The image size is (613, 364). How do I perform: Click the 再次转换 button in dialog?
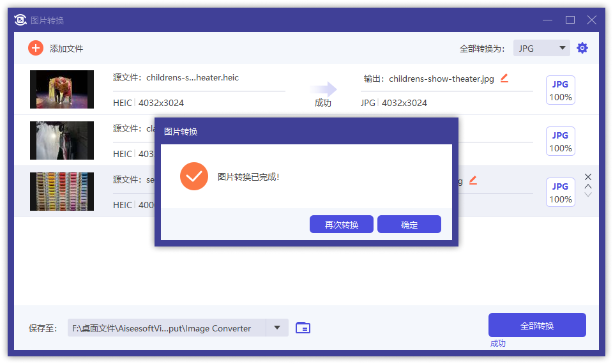click(341, 224)
